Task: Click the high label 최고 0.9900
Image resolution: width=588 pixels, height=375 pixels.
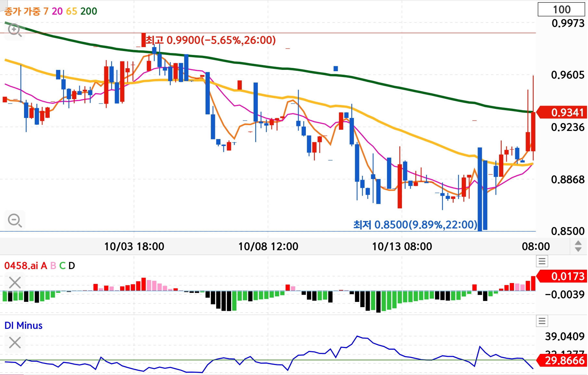Action: click(210, 40)
